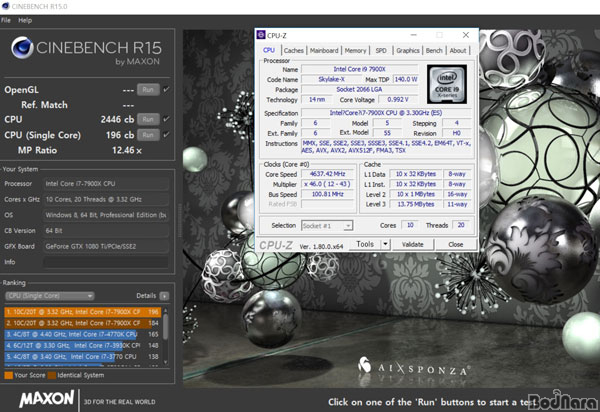Click the CPU score 2446 cb
This screenshot has width=600, height=412.
(x=117, y=119)
